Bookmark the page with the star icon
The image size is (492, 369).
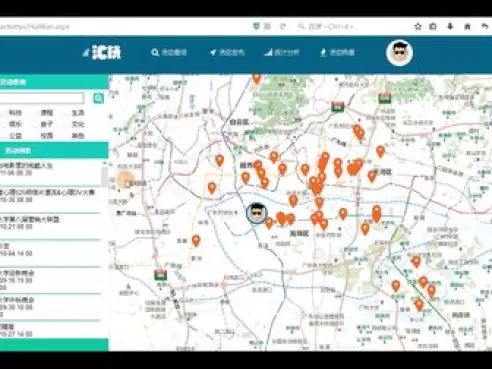[418, 26]
